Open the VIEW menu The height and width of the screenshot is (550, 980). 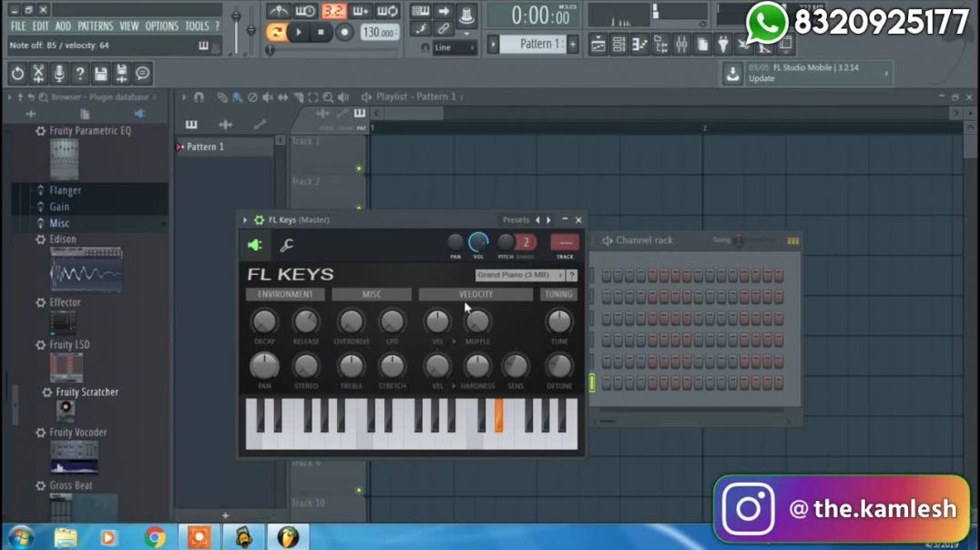point(128,26)
